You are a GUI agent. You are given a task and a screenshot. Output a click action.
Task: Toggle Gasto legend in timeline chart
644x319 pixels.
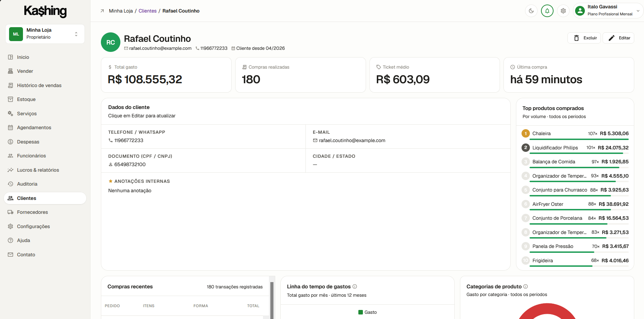pyautogui.click(x=367, y=312)
